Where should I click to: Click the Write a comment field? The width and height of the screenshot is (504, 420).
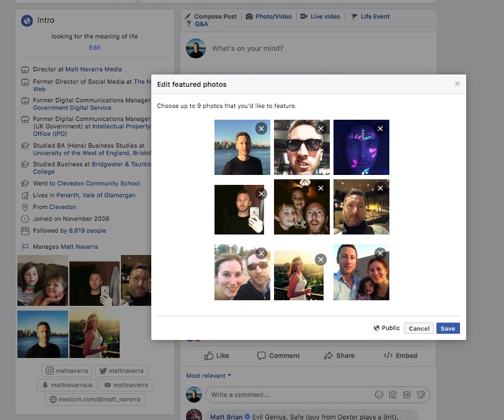point(290,395)
